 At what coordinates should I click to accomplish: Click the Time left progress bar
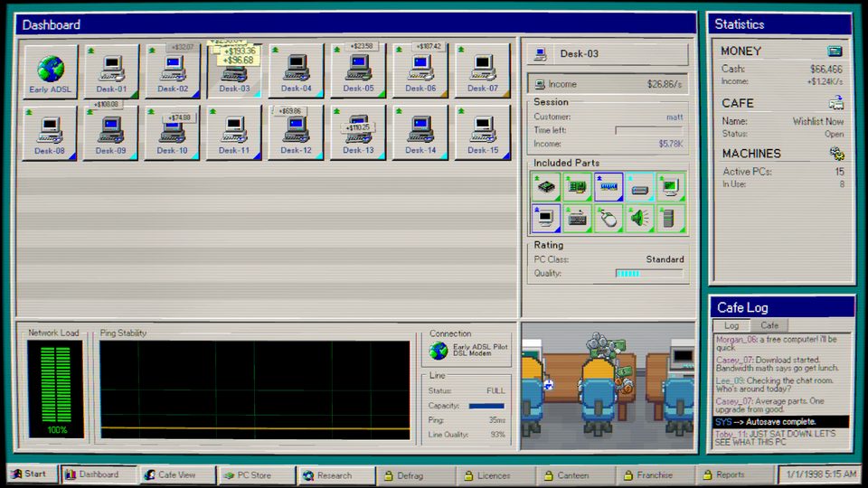point(649,130)
